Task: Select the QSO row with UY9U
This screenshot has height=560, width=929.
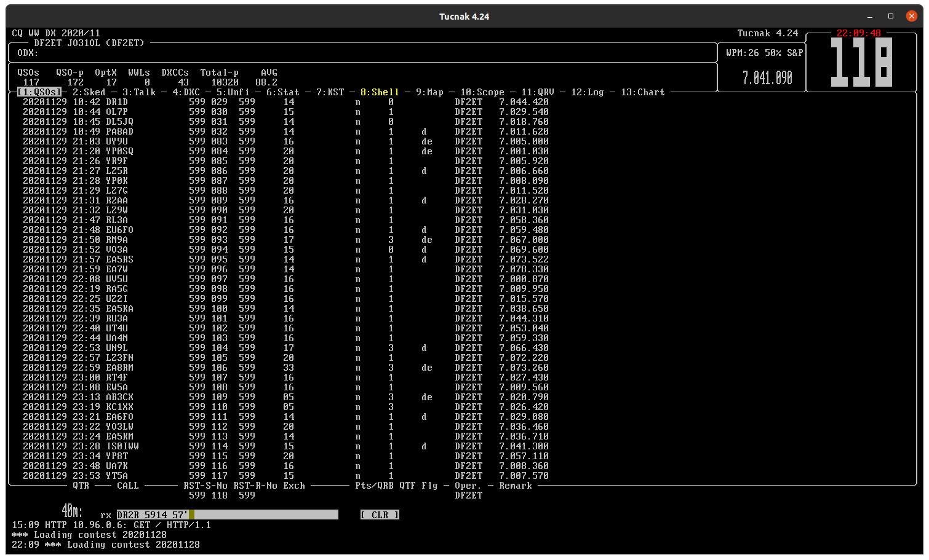Action: (x=285, y=141)
